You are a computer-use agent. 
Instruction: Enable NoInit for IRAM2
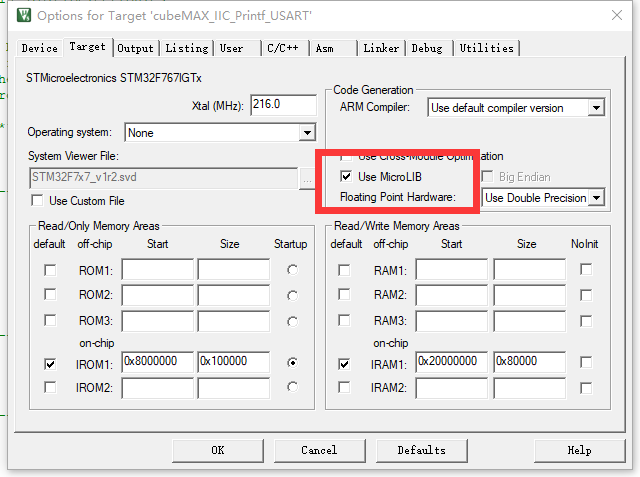[x=586, y=388]
